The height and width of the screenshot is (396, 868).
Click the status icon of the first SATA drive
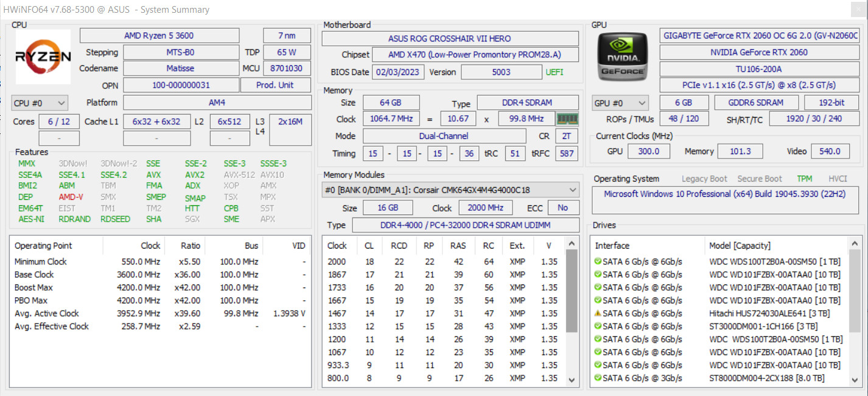pyautogui.click(x=598, y=262)
